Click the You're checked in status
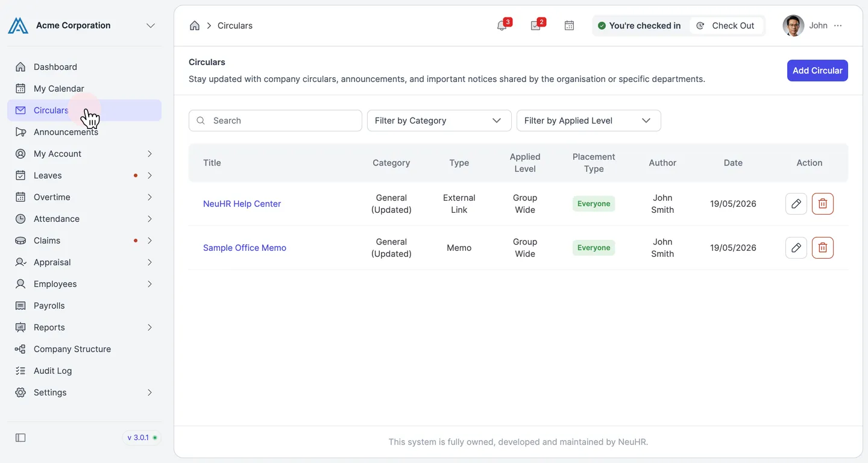The height and width of the screenshot is (463, 868). pyautogui.click(x=640, y=25)
